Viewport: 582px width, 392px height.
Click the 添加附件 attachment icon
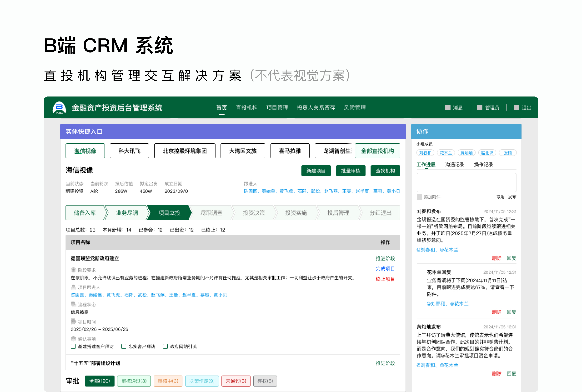click(419, 197)
